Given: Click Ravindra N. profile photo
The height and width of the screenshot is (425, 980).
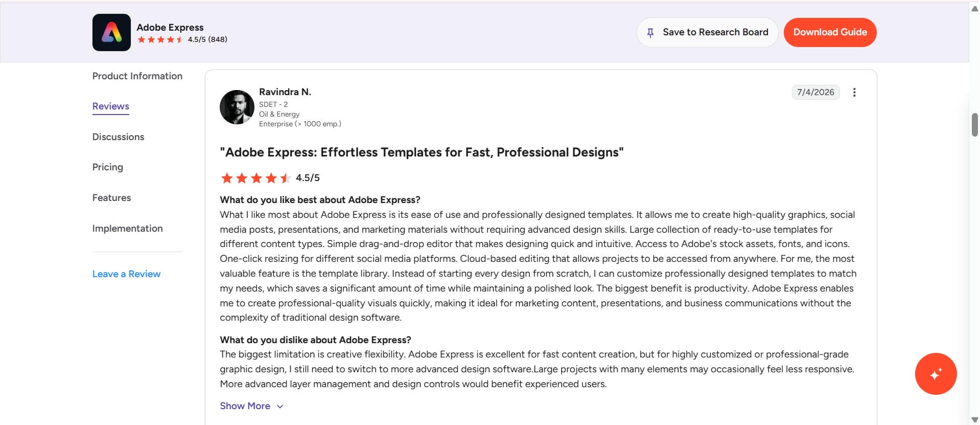Looking at the screenshot, I should [x=237, y=107].
